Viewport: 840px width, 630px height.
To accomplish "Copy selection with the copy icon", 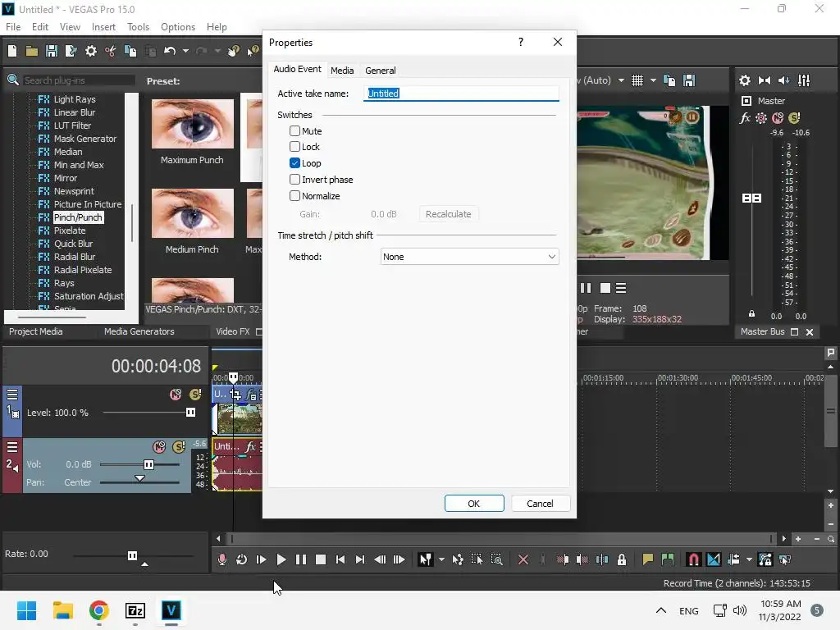I will (130, 51).
